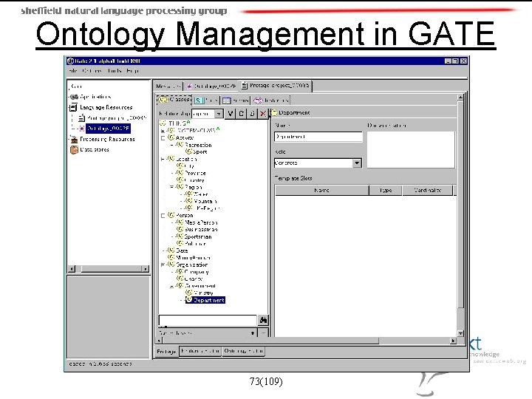Collapse the Location node
The height and width of the screenshot is (399, 532).
point(163,159)
